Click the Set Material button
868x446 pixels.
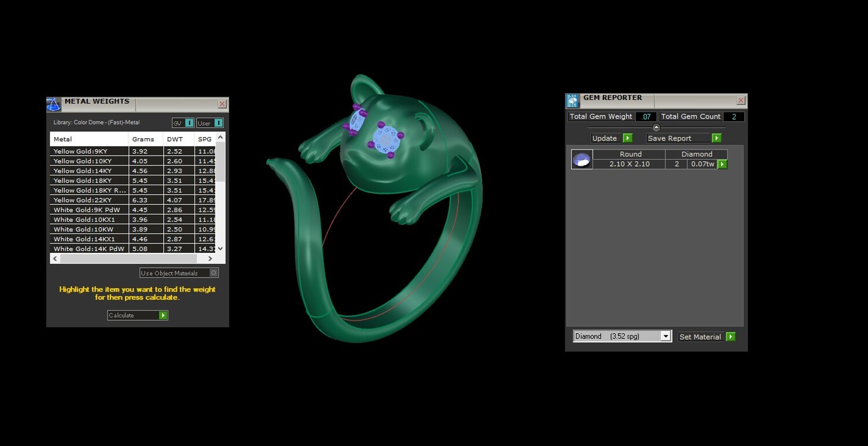click(x=707, y=337)
